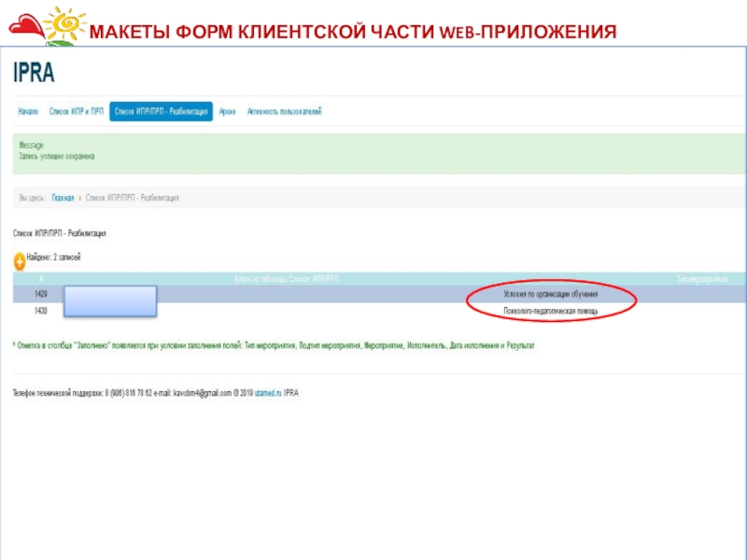Click the Тип мероприятия column header
Screen dimensions: 747x560
point(702,278)
